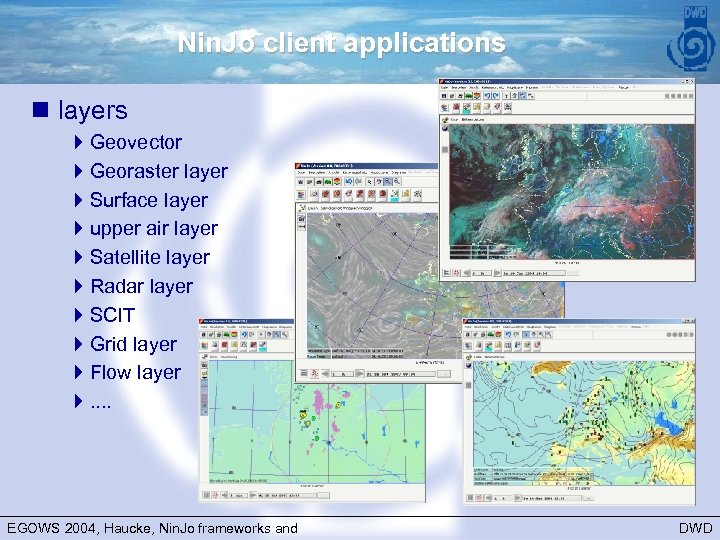The height and width of the screenshot is (540, 720).
Task: Select the zoom-out magnifier in the flow window
Action: (397, 182)
